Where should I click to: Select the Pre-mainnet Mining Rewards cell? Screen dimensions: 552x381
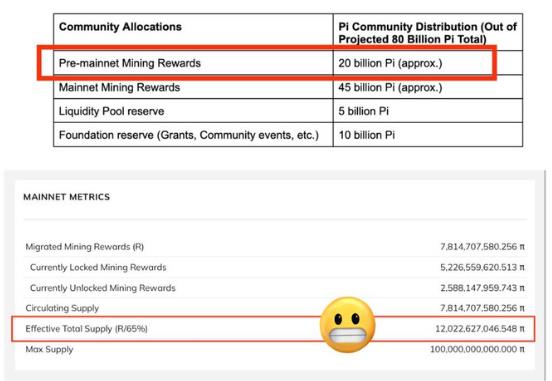pyautogui.click(x=193, y=63)
